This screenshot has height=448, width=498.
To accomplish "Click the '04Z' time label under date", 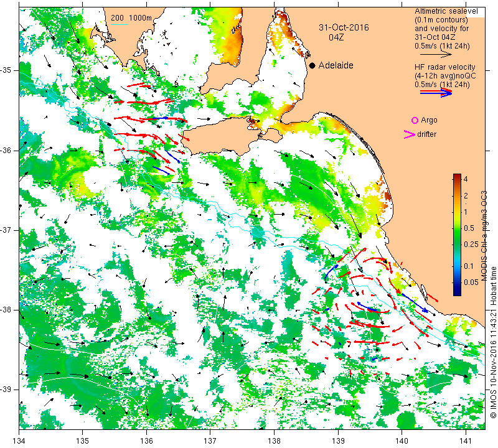I will (x=336, y=37).
